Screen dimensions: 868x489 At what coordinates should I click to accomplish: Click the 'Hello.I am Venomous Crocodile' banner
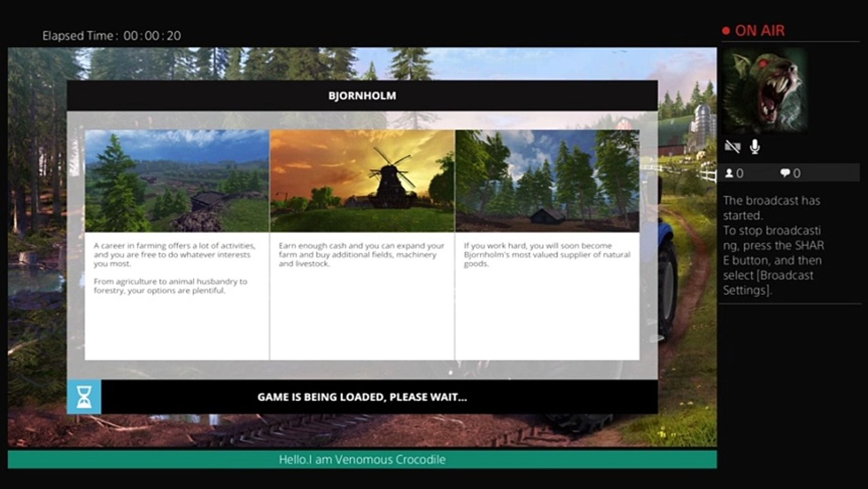tap(362, 460)
